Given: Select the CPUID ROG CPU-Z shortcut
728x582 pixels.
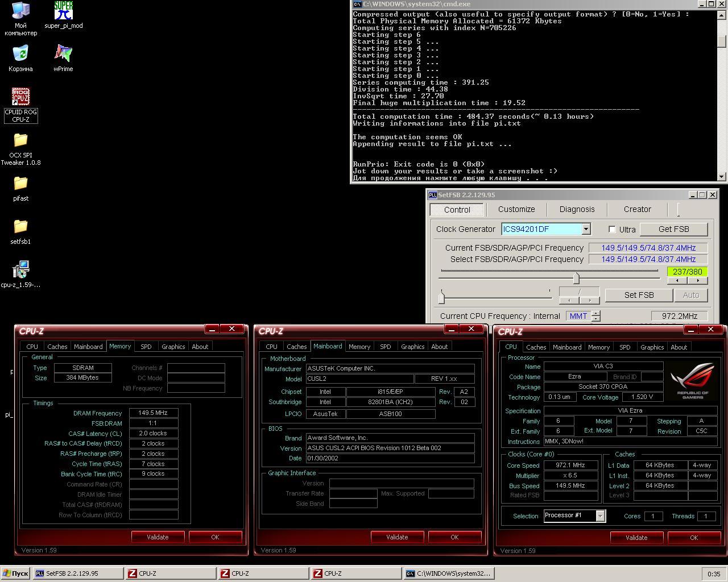Looking at the screenshot, I should [x=20, y=105].
